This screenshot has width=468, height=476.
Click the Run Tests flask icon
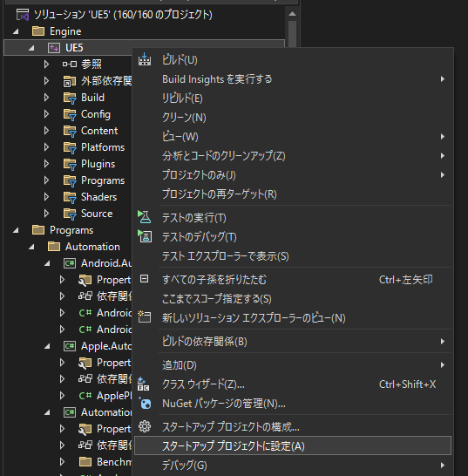pos(145,217)
